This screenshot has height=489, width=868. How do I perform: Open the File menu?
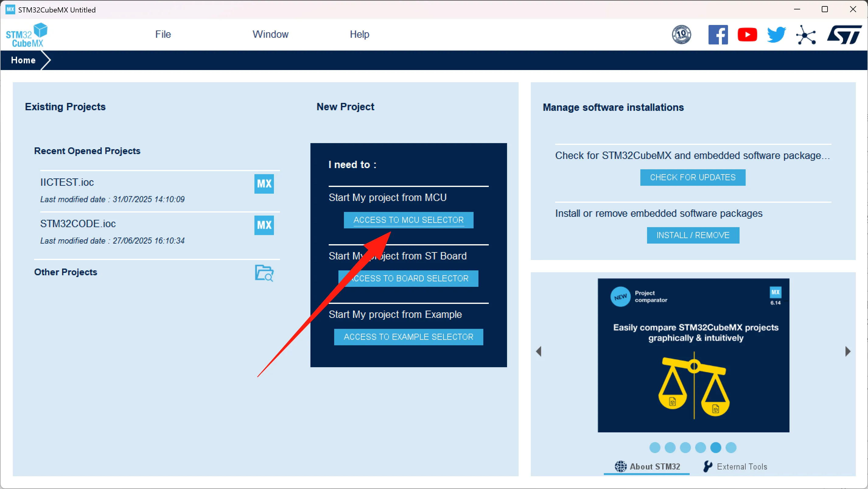tap(163, 34)
